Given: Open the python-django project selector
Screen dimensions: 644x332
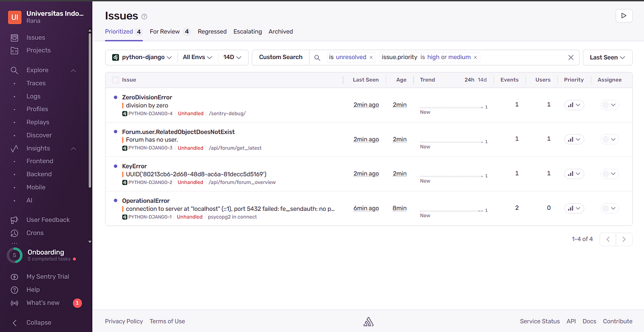Looking at the screenshot, I should point(141,57).
